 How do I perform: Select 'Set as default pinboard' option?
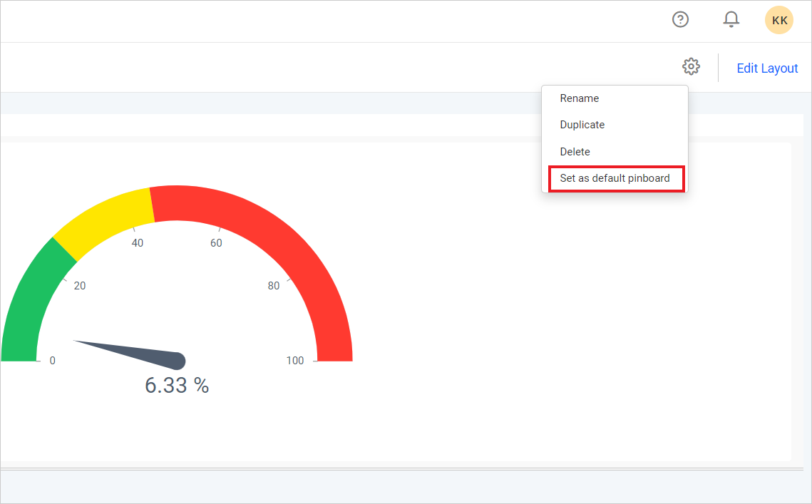coord(615,178)
